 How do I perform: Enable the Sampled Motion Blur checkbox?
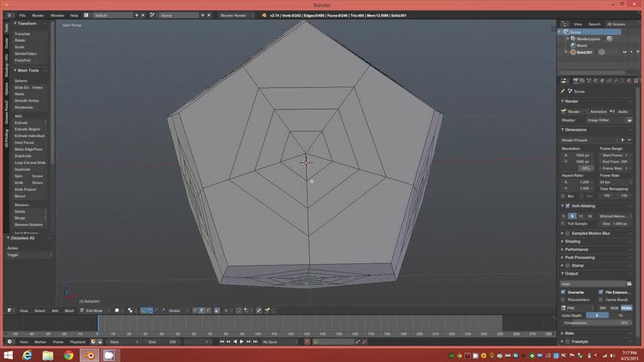tap(568, 233)
